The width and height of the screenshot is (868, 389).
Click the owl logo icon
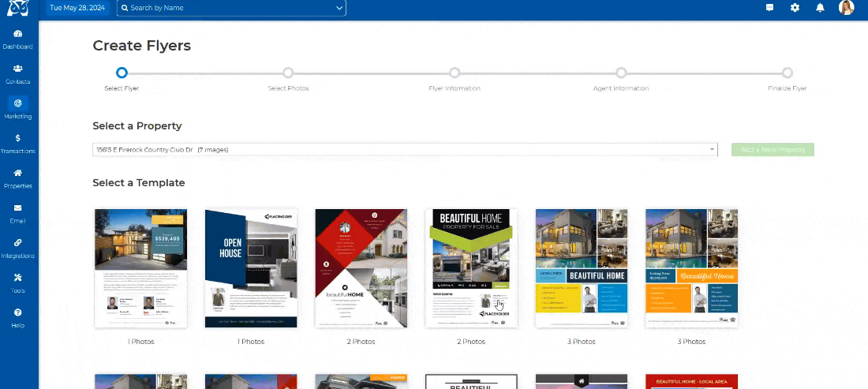[x=17, y=9]
